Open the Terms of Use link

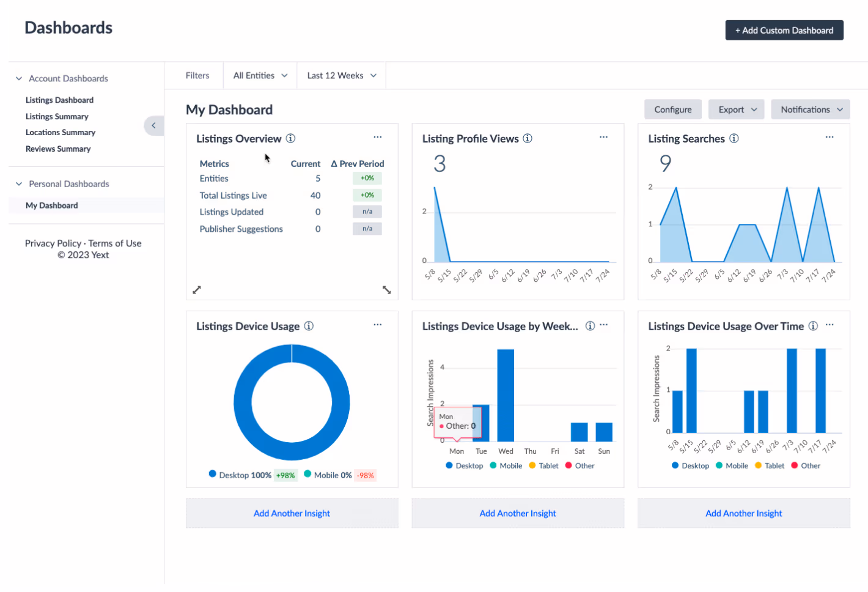point(115,243)
